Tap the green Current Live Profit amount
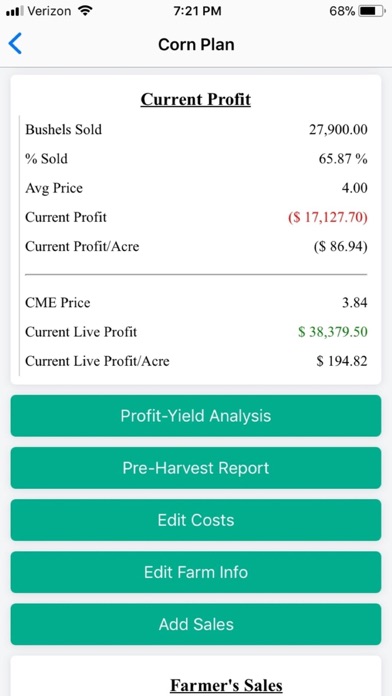 pos(333,332)
